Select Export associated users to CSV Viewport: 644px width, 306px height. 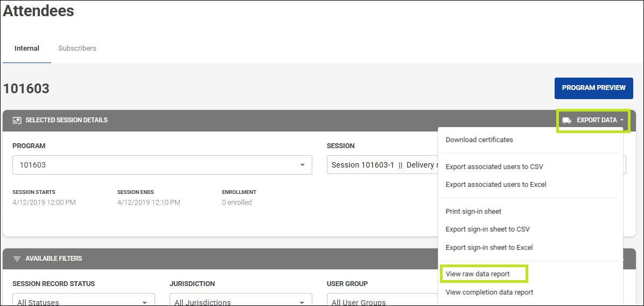point(494,167)
